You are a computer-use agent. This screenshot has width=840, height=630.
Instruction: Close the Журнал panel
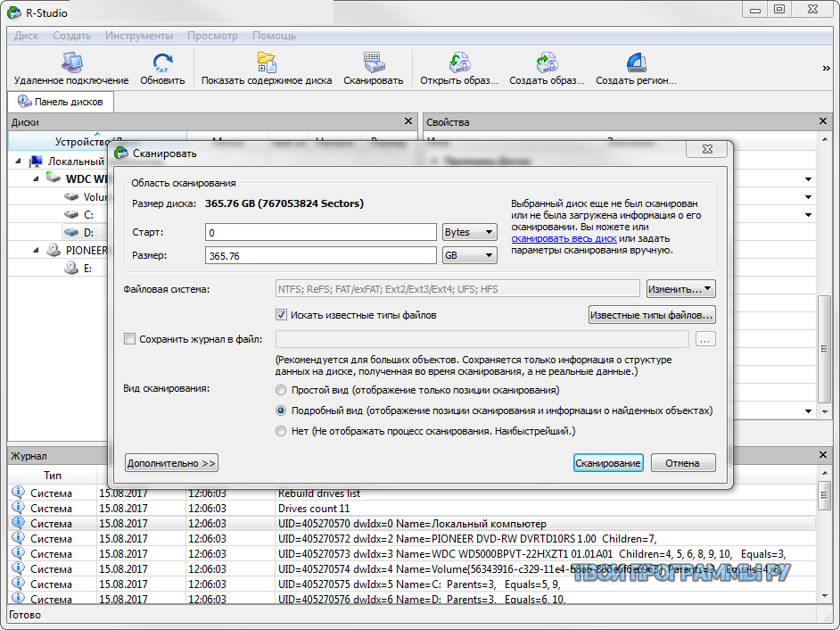pos(823,455)
